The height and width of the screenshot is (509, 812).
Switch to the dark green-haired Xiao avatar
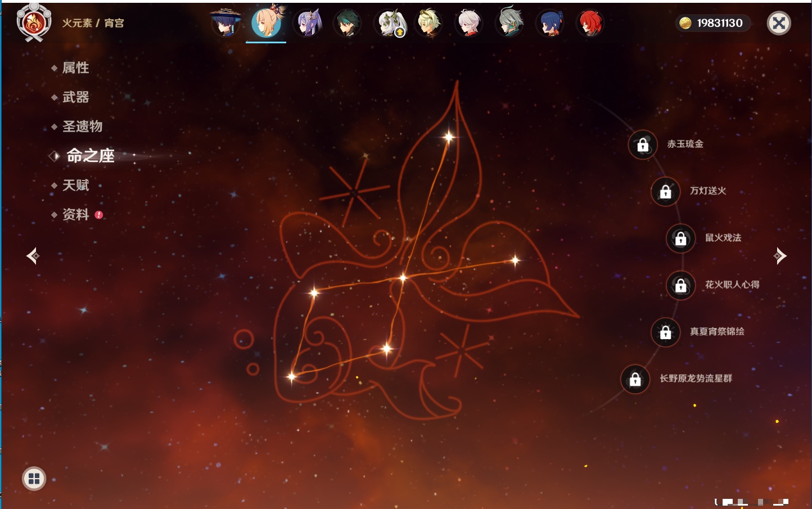click(x=347, y=23)
